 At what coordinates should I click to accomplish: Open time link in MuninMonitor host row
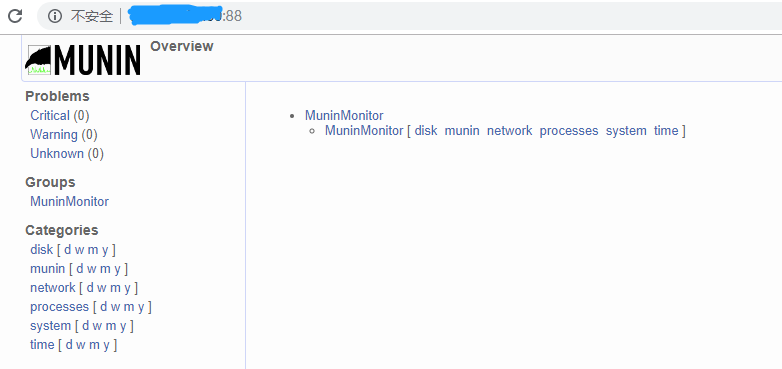[x=666, y=131]
